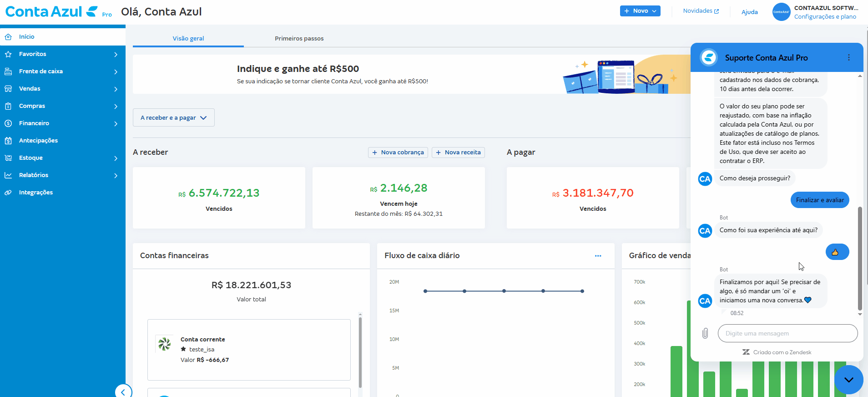Select Início in the sidebar menu
868x397 pixels.
coord(63,37)
